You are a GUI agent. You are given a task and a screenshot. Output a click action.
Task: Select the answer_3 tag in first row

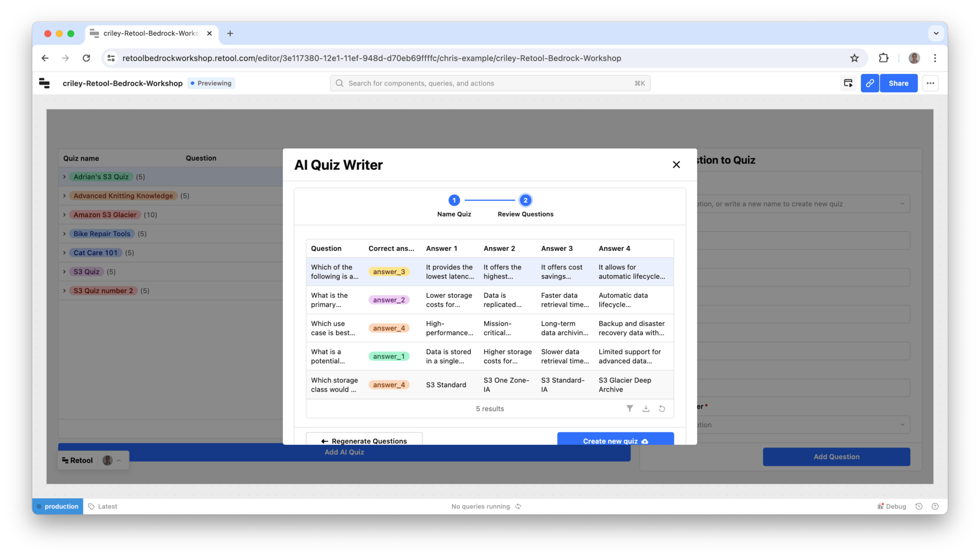[x=389, y=272]
